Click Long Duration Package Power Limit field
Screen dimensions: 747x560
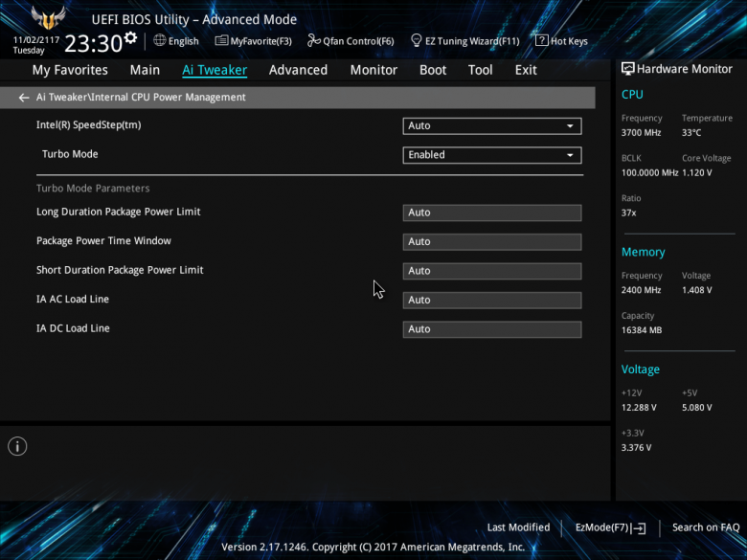[492, 213]
